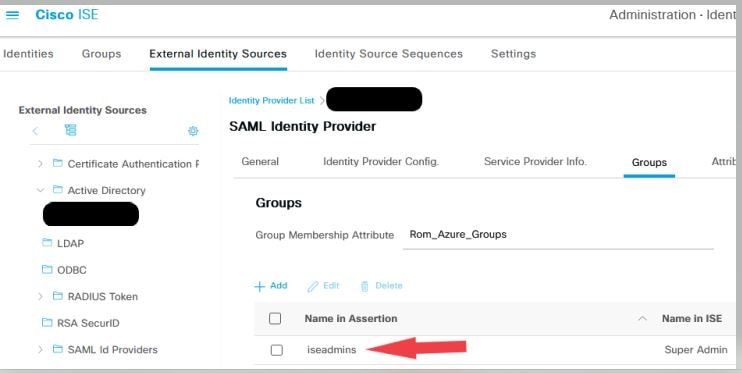Image resolution: width=742 pixels, height=373 pixels.
Task: Click the Add group button
Action: tap(271, 286)
